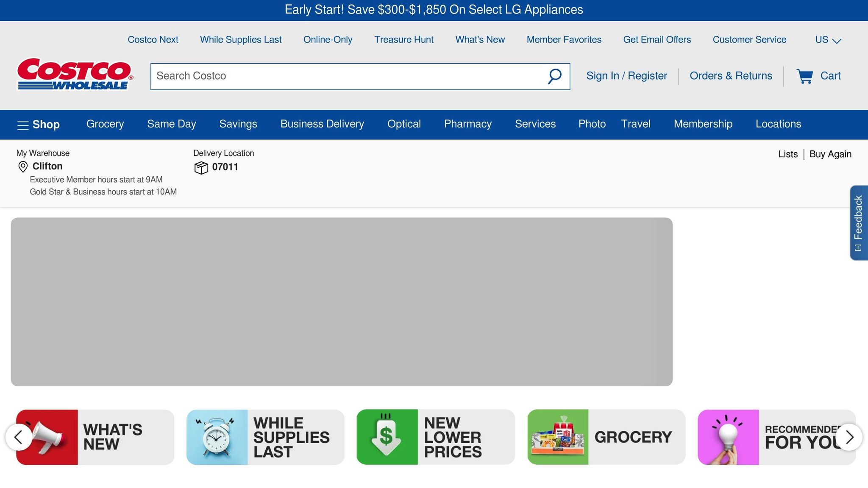Viewport: 868px width, 488px height.
Task: Open the Pharmacy menu item
Action: [x=468, y=124]
